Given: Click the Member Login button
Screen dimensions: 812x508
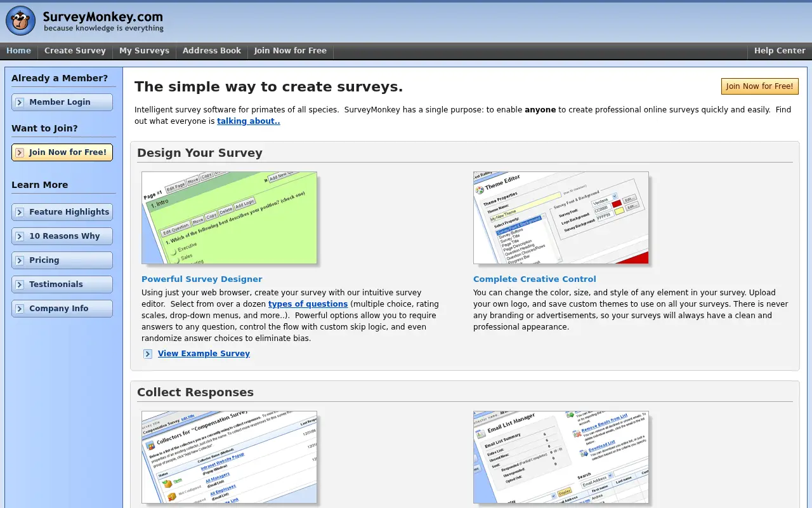Looking at the screenshot, I should [x=62, y=102].
